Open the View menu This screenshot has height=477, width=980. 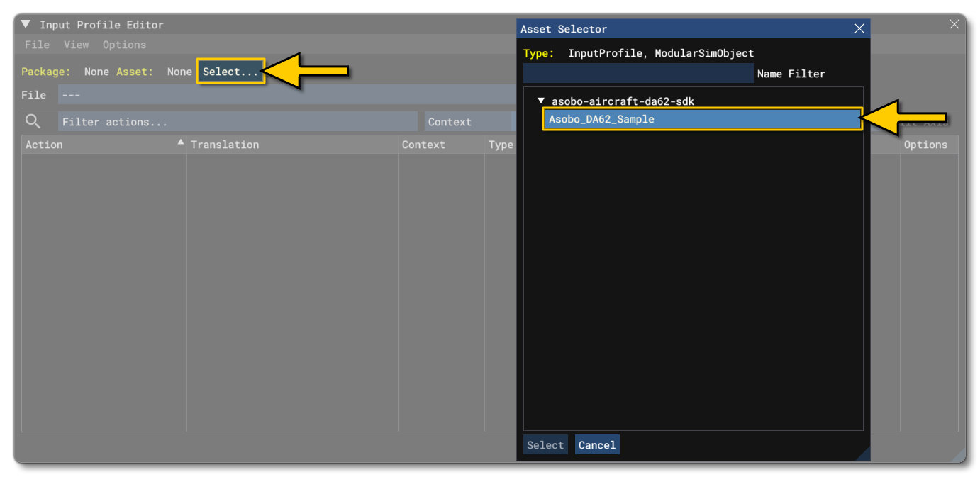[x=75, y=44]
